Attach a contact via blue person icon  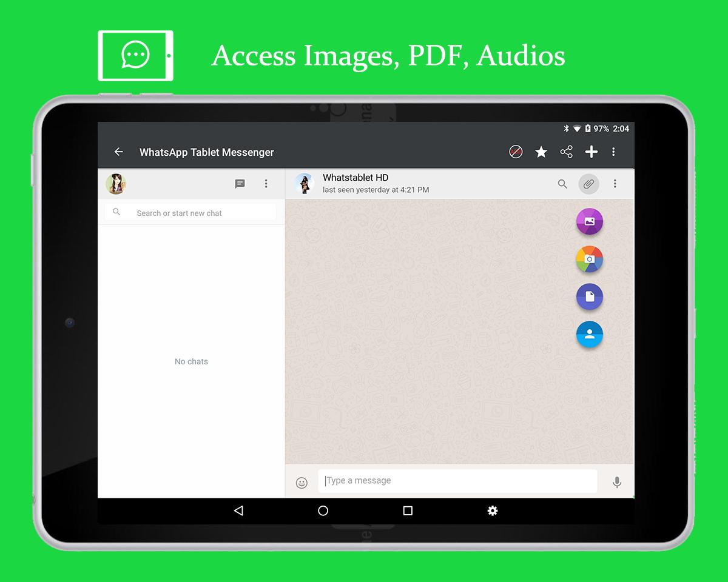589,334
